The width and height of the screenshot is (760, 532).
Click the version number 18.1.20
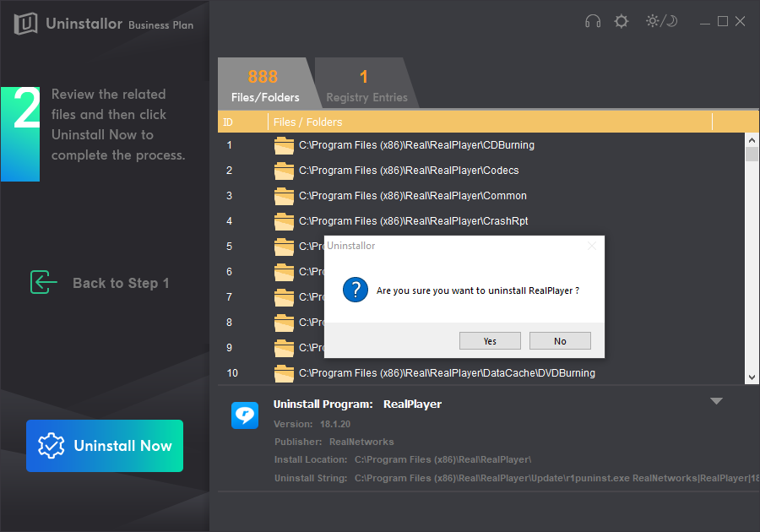(x=335, y=424)
